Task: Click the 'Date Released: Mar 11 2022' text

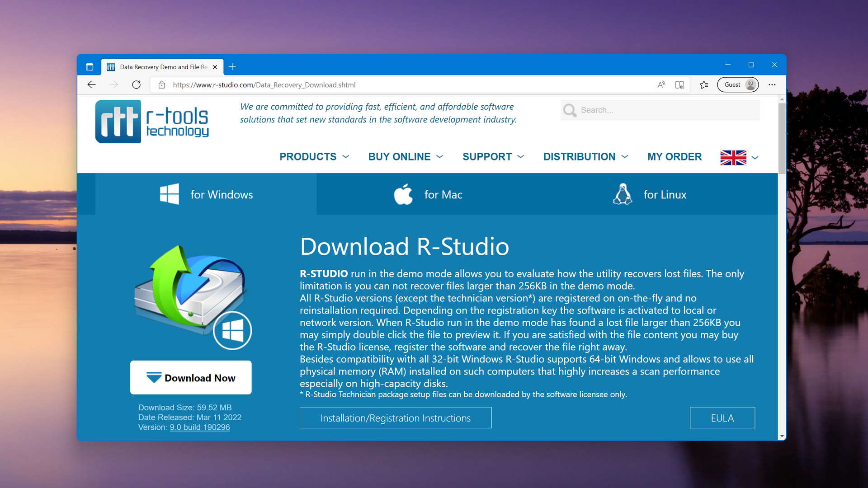Action: point(190,418)
